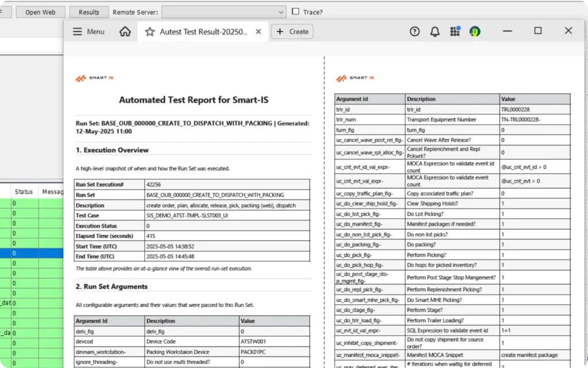This screenshot has height=368, width=588.
Task: Open the hamburger Menu
Action: click(88, 32)
